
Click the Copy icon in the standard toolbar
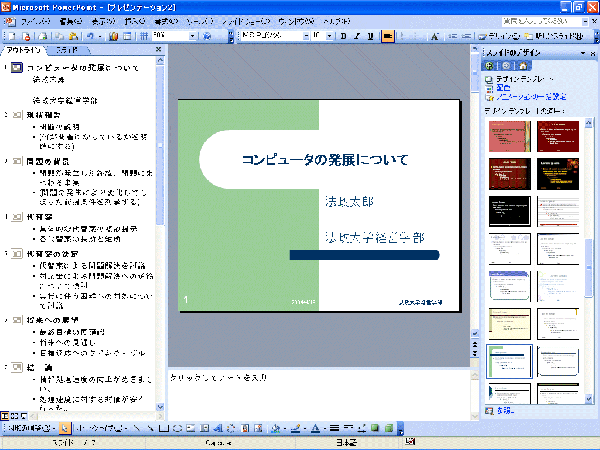59,36
